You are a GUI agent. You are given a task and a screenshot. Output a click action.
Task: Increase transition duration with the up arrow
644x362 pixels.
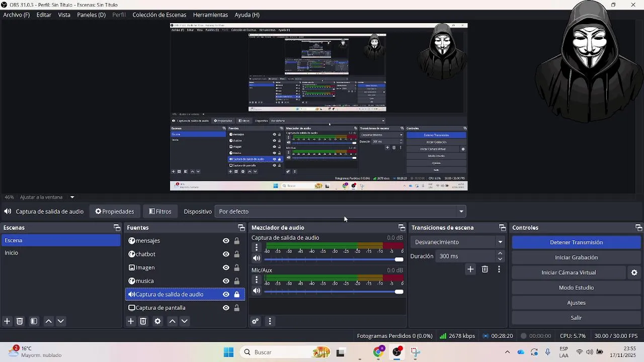point(500,253)
